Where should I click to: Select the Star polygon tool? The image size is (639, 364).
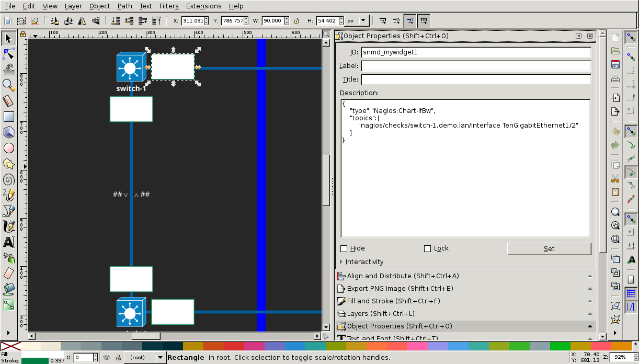8,164
